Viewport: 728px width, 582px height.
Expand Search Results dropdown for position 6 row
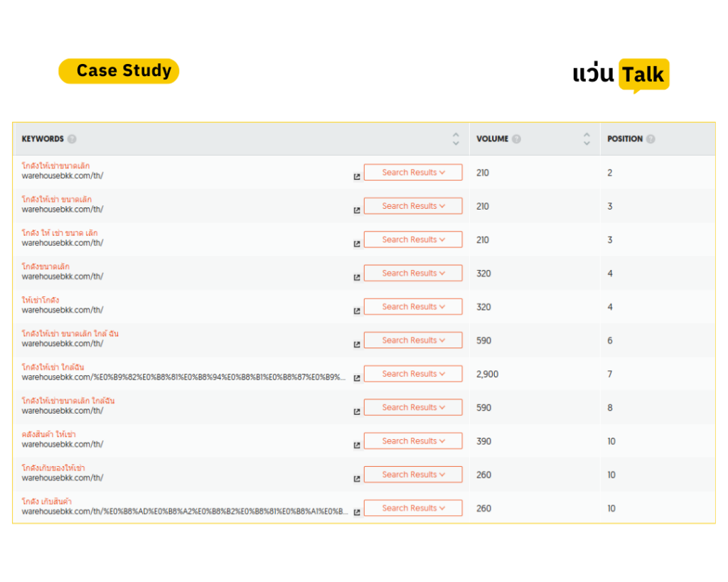(x=413, y=340)
